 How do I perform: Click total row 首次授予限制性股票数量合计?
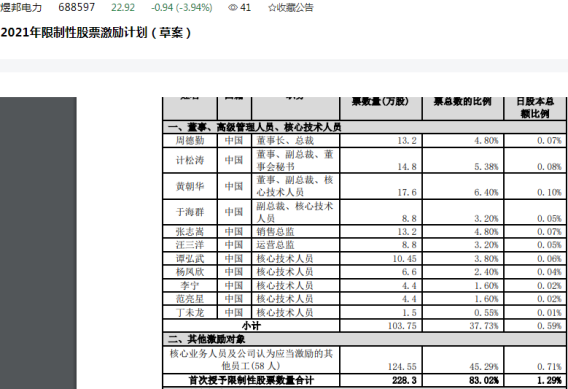(x=251, y=380)
